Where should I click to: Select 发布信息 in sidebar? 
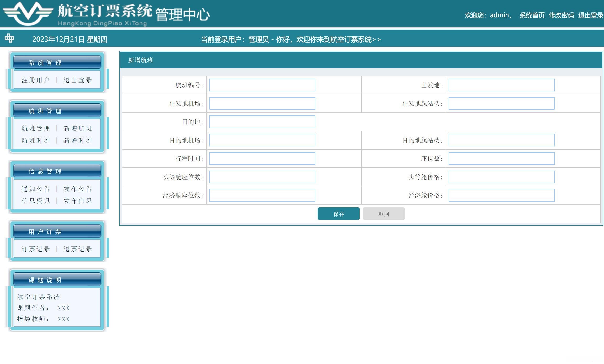click(x=78, y=201)
